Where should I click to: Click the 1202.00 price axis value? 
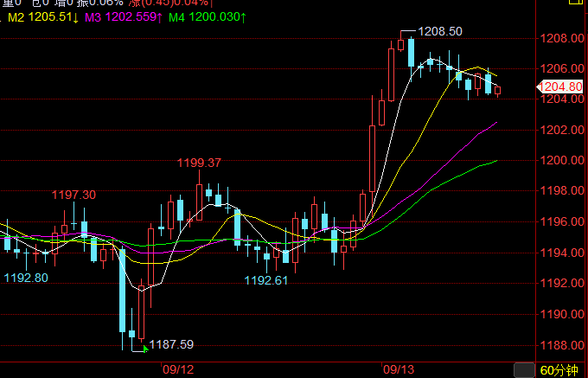point(562,130)
